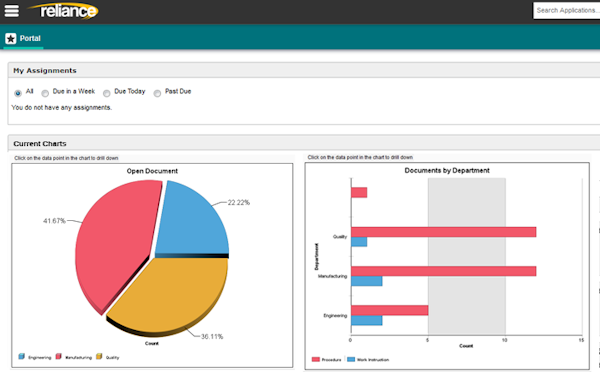Click the Current Charts panel header
This screenshot has width=600, height=372.
tap(304, 143)
